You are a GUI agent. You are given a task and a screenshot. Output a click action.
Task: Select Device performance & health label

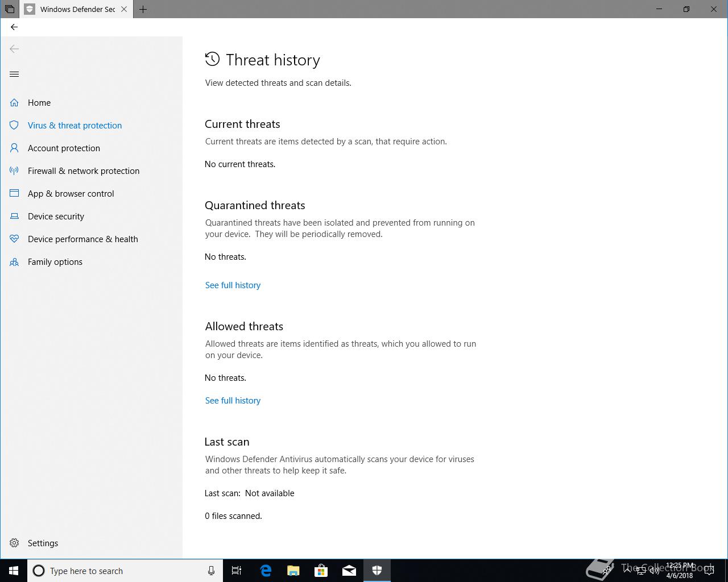tap(82, 239)
